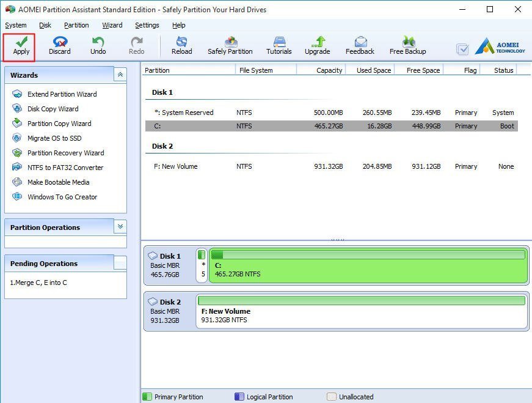Discard pending changes via Discard icon
This screenshot has height=403, width=532.
[60, 46]
